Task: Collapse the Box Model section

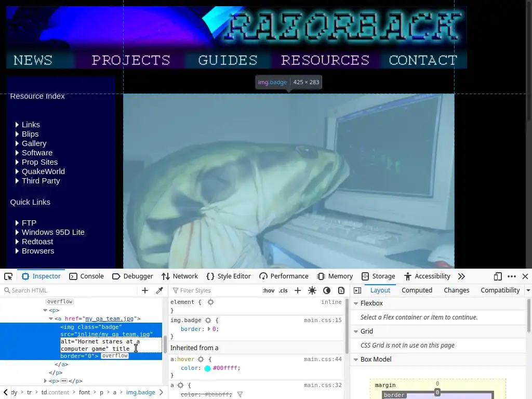Action: point(356,360)
